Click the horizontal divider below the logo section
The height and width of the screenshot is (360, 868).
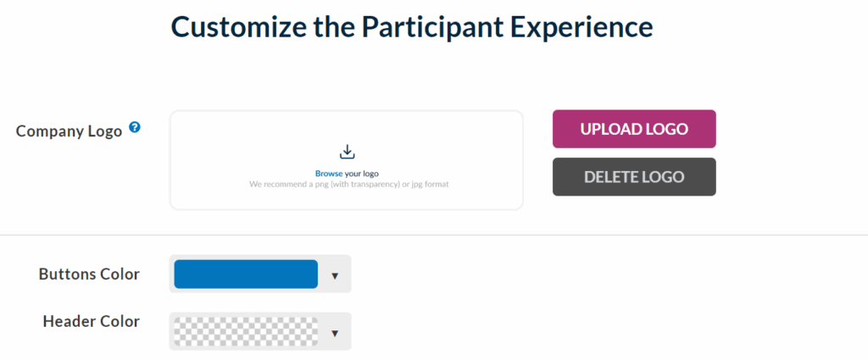434,235
